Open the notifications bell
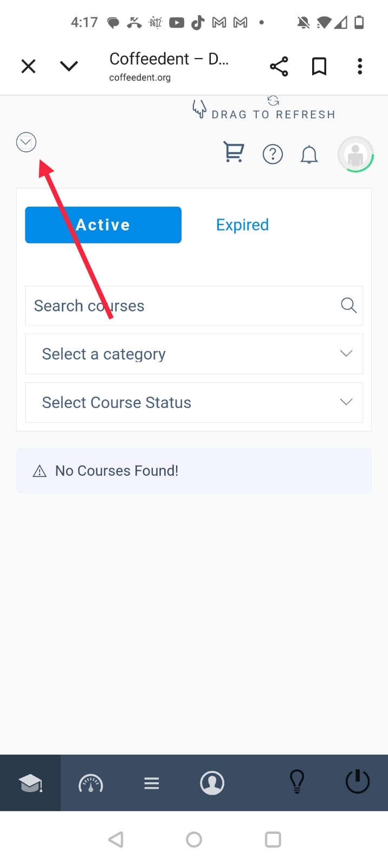 coord(309,155)
